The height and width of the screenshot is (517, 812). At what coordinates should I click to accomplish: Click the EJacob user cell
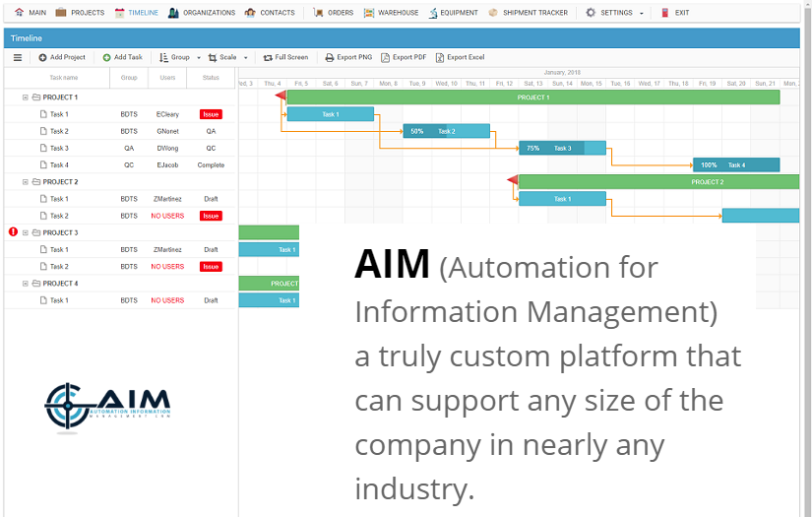(x=167, y=164)
